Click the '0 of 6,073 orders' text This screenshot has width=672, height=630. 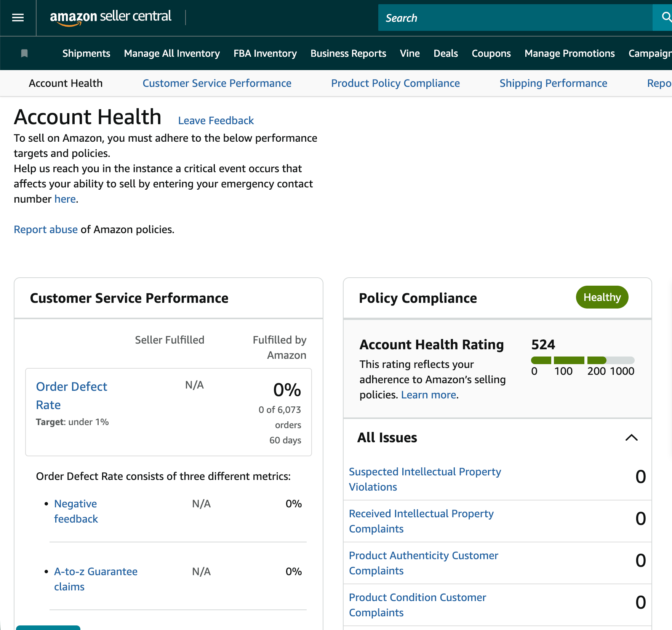[280, 417]
